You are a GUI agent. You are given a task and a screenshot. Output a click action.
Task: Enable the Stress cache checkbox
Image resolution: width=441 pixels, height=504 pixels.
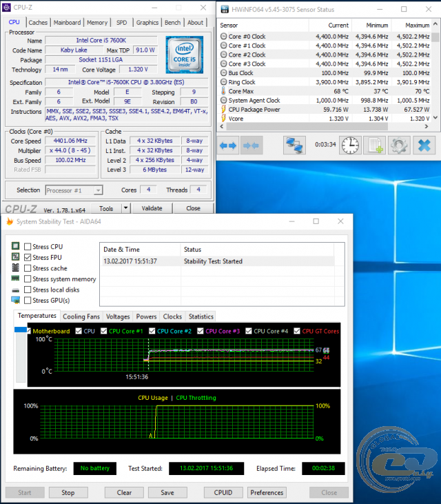tap(28, 268)
